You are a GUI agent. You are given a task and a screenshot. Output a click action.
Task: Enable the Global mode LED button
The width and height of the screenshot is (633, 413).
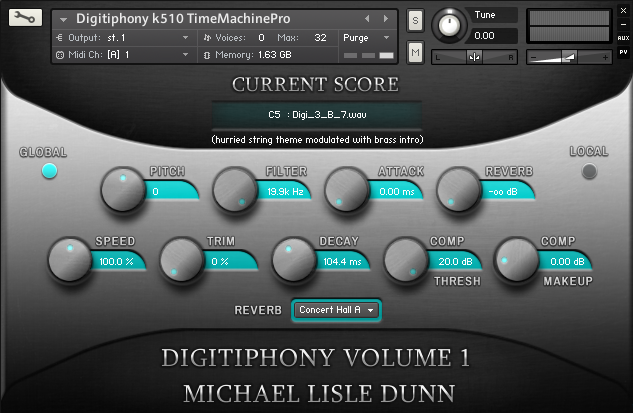pyautogui.click(x=49, y=171)
